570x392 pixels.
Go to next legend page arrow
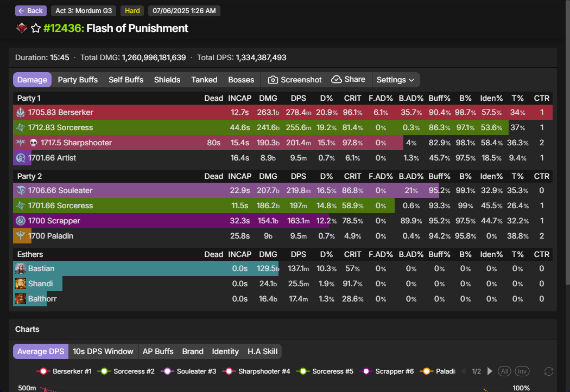pyautogui.click(x=490, y=371)
